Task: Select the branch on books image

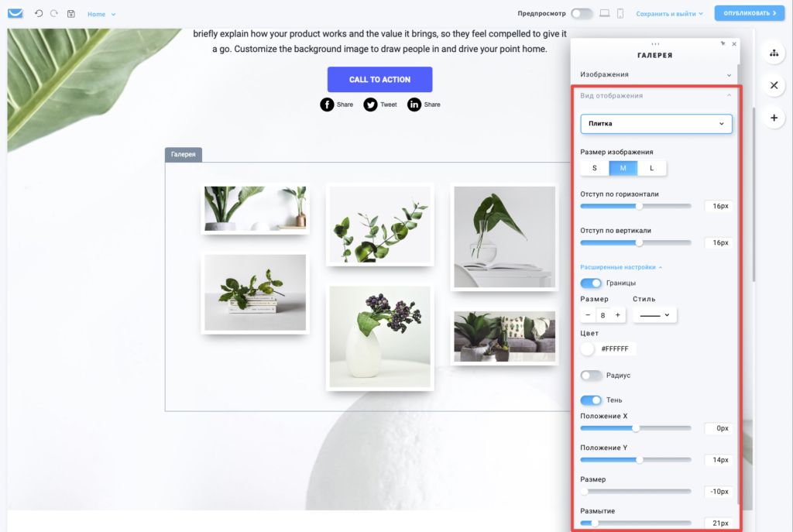Action: (256, 292)
